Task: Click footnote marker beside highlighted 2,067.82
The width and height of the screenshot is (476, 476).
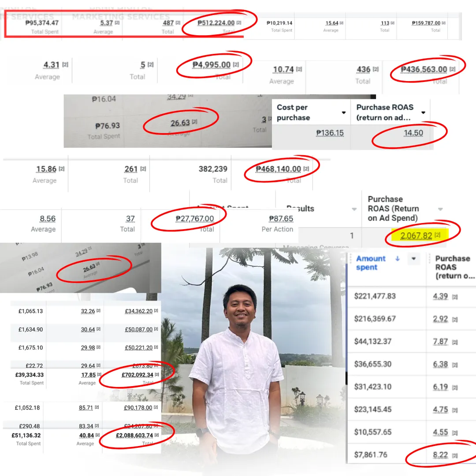Action: tap(438, 235)
